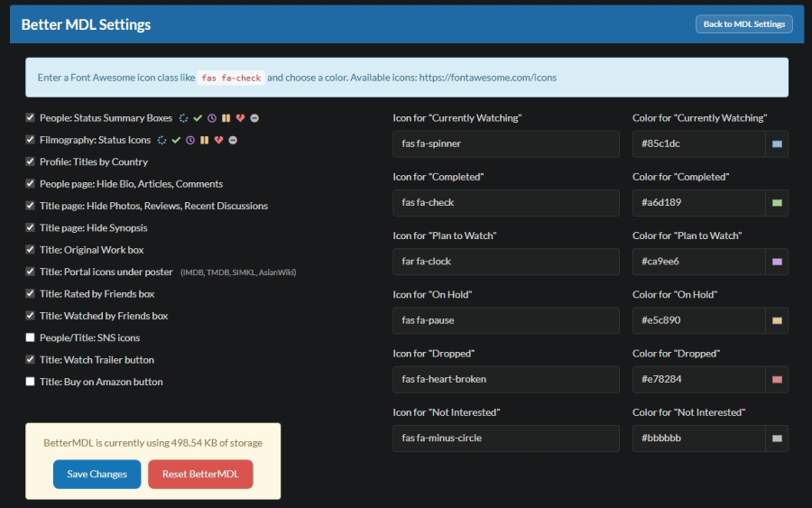Click minus-circle icon in Filmography Status Icons row
This screenshot has width=812, height=508.
[x=233, y=141]
